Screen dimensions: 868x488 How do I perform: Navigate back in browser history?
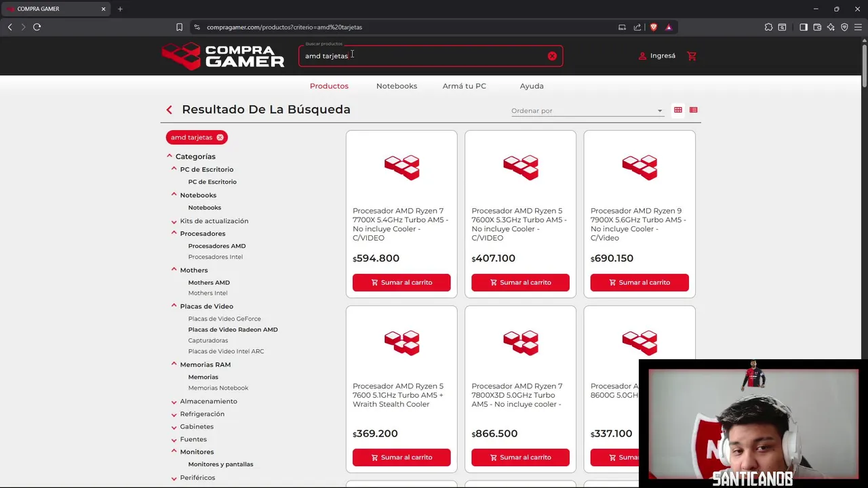[9, 27]
